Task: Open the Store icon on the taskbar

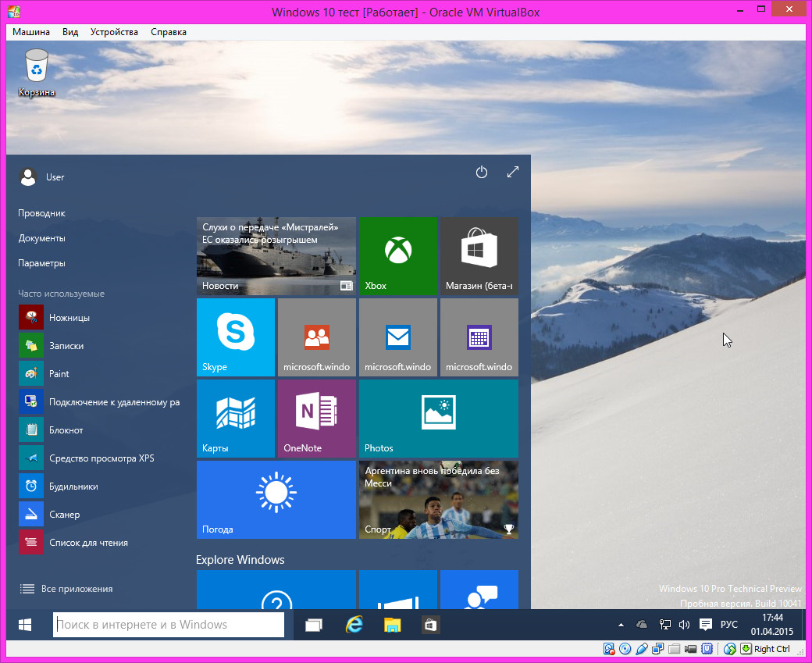Action: [x=430, y=626]
